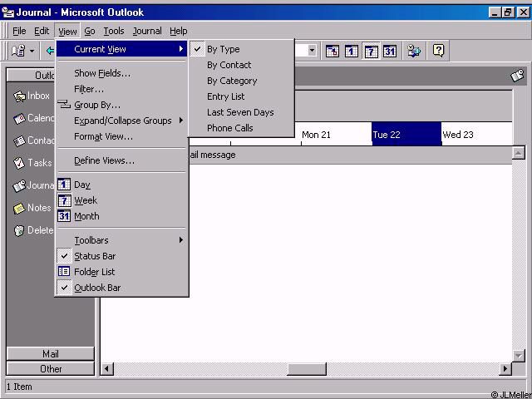Image resolution: width=532 pixels, height=399 pixels.
Task: Click the vertical scroll up arrow
Action: coord(519,153)
